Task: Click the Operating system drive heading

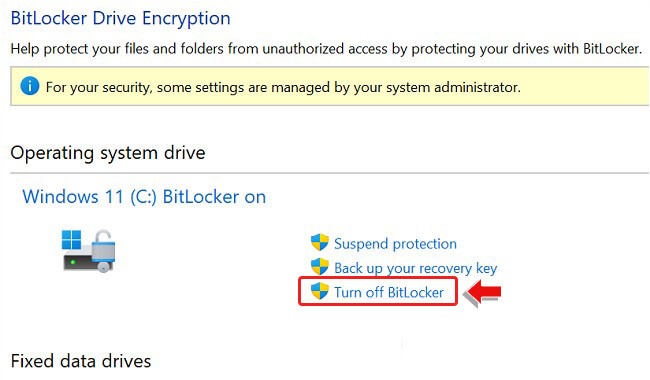Action: coord(108,153)
